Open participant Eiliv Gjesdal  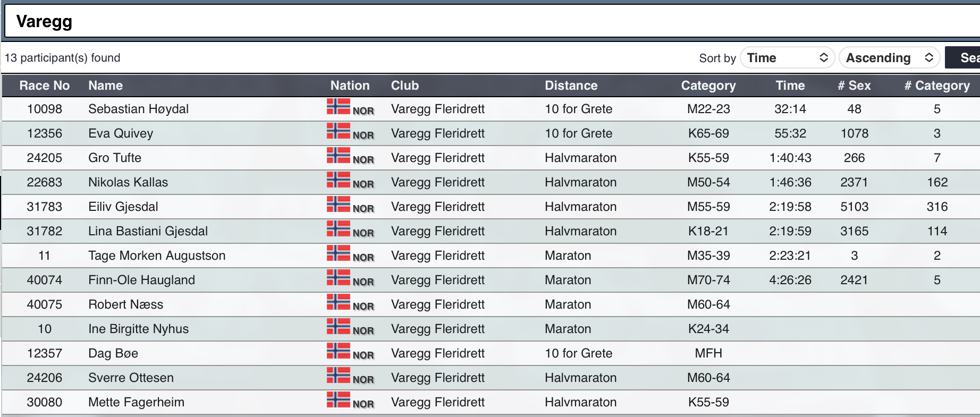pyautogui.click(x=123, y=207)
